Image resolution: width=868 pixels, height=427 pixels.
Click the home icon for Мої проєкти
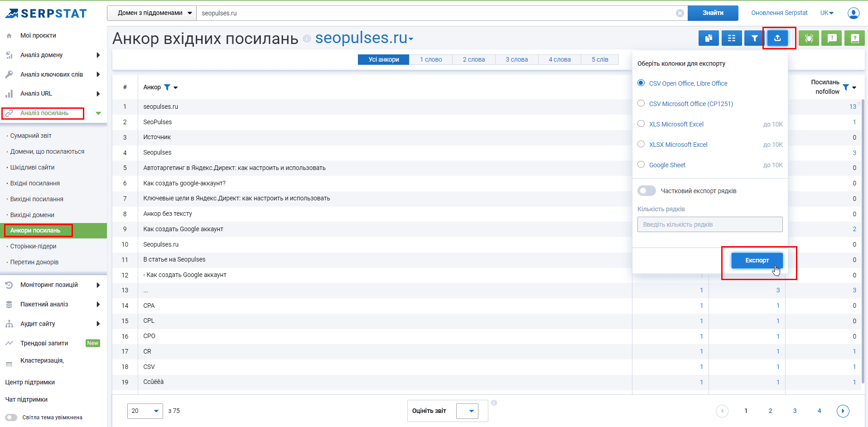(x=9, y=35)
